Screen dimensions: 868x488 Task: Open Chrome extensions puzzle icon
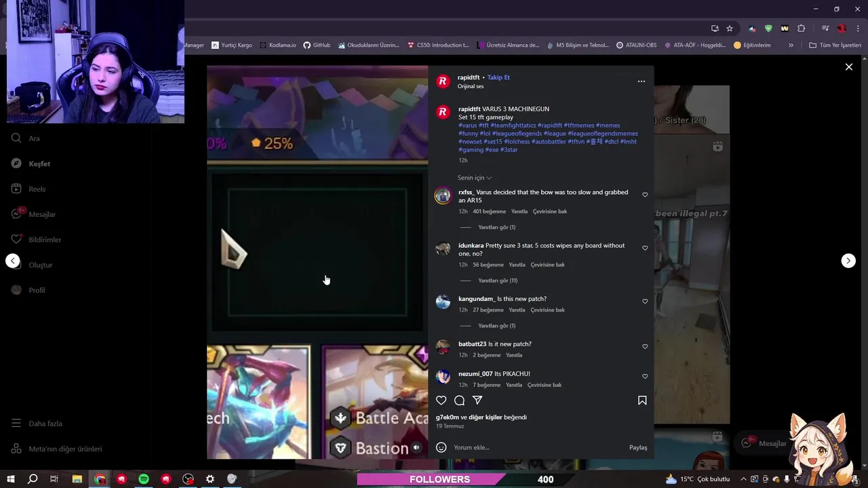[x=801, y=28]
